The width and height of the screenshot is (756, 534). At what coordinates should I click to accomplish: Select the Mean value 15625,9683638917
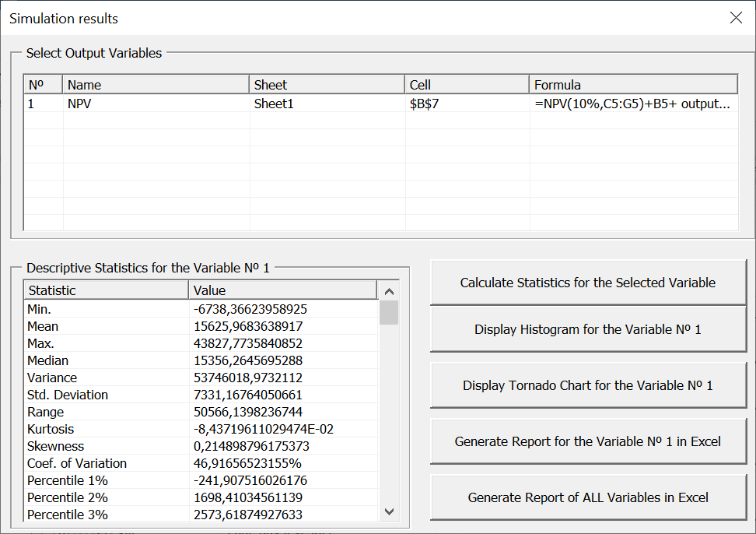coord(248,327)
